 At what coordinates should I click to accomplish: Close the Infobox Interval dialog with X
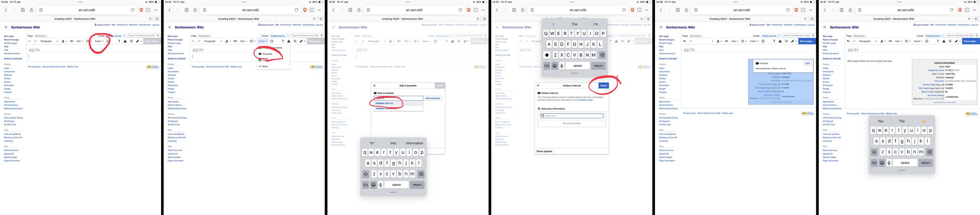tap(538, 85)
